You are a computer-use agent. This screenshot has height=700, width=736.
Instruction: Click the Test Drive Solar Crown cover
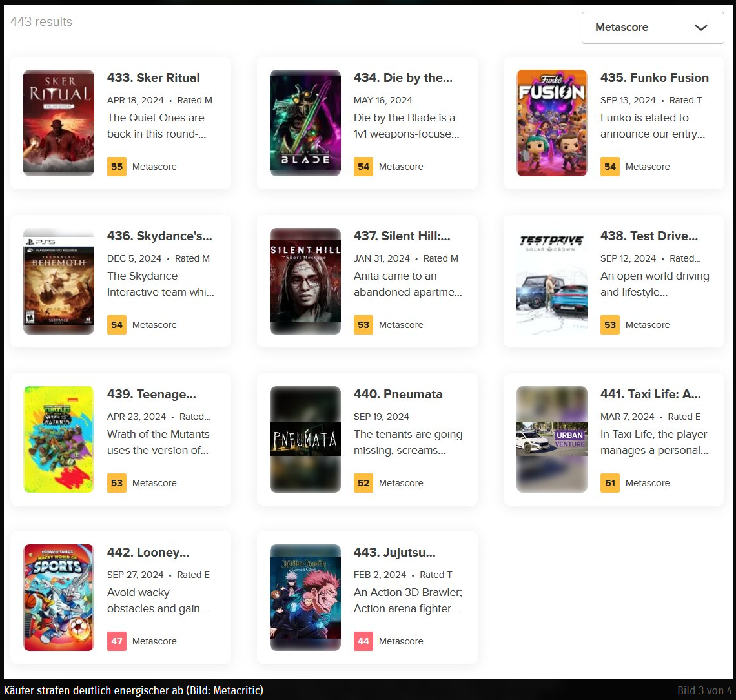point(551,281)
